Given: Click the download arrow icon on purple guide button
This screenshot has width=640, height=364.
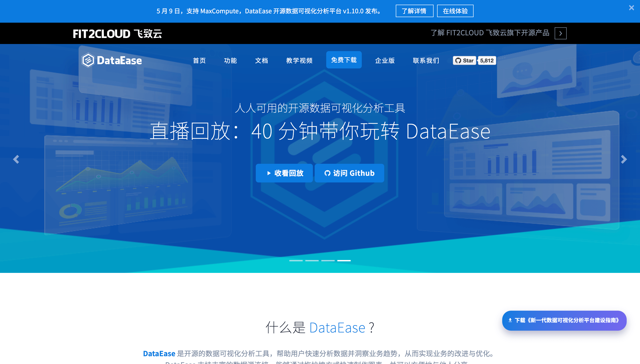Looking at the screenshot, I should pyautogui.click(x=510, y=320).
